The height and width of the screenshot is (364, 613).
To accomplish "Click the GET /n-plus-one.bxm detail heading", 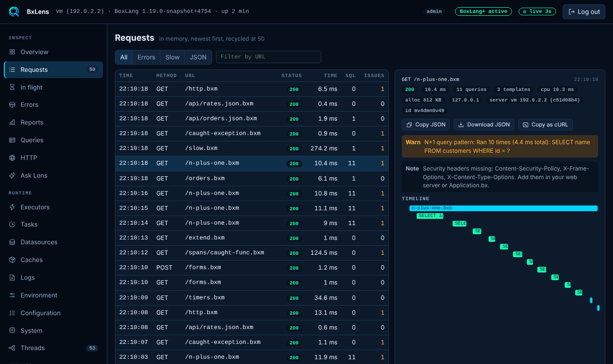I will click(x=431, y=80).
